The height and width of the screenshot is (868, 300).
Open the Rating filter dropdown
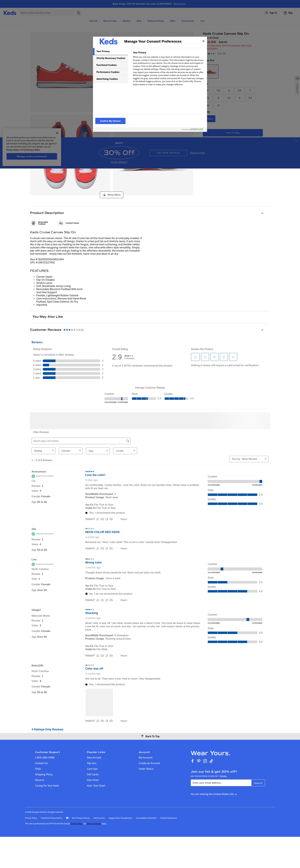tap(44, 451)
